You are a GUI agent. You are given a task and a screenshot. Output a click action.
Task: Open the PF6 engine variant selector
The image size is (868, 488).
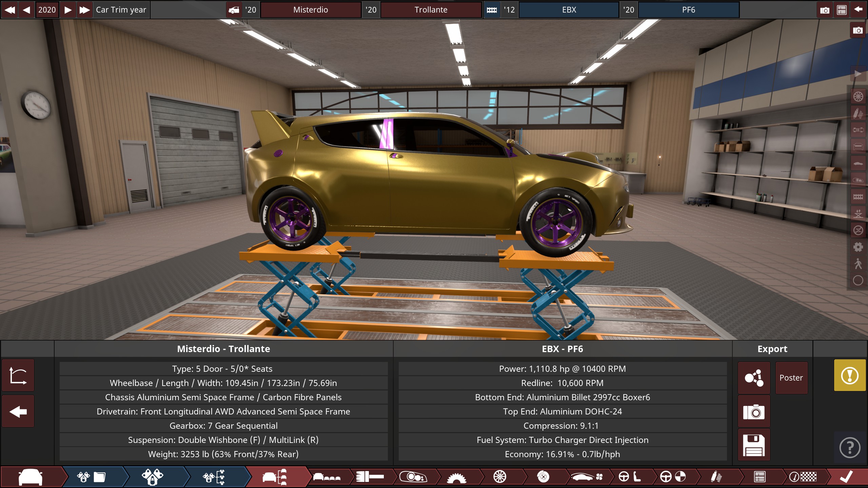[689, 10]
